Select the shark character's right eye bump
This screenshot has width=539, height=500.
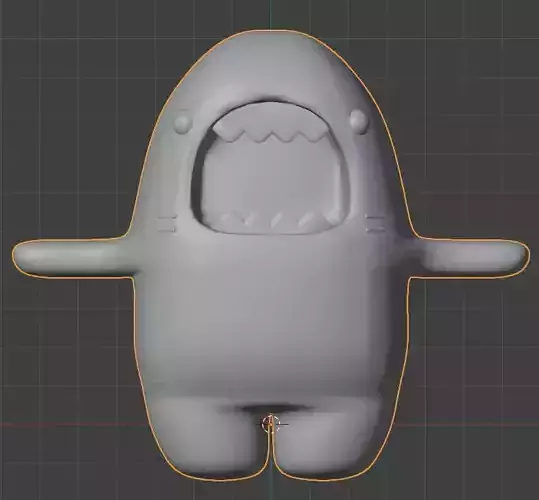pyautogui.click(x=359, y=121)
